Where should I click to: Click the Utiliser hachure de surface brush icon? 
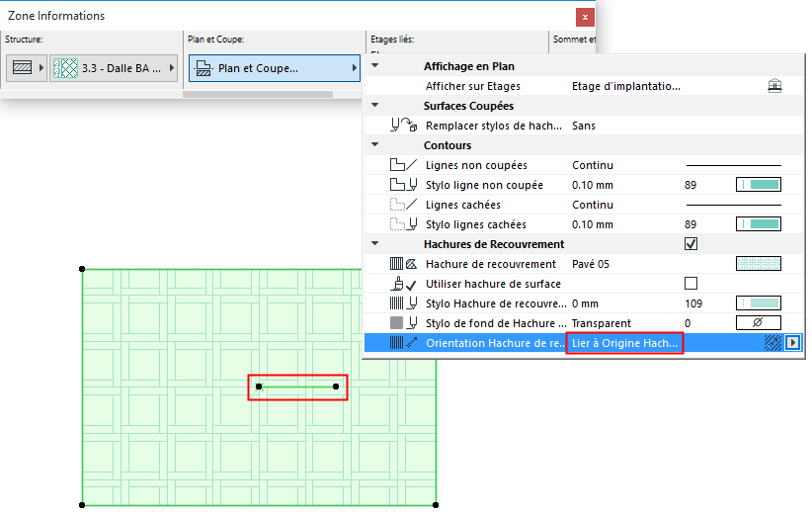click(x=403, y=284)
